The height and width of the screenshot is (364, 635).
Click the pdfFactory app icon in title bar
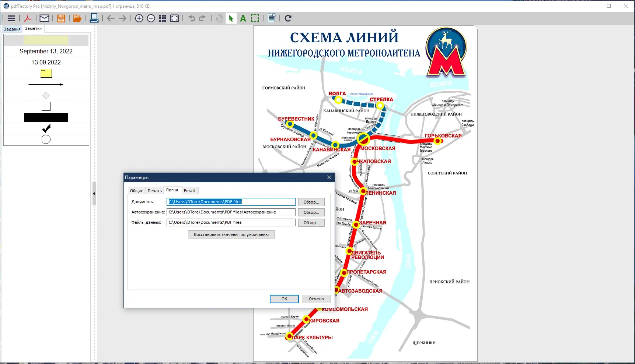point(6,6)
